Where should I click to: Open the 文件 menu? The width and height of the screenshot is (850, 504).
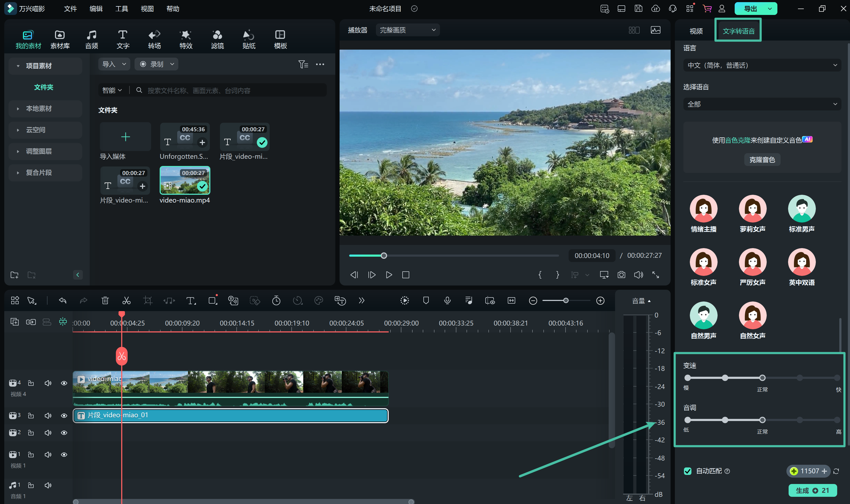click(70, 9)
